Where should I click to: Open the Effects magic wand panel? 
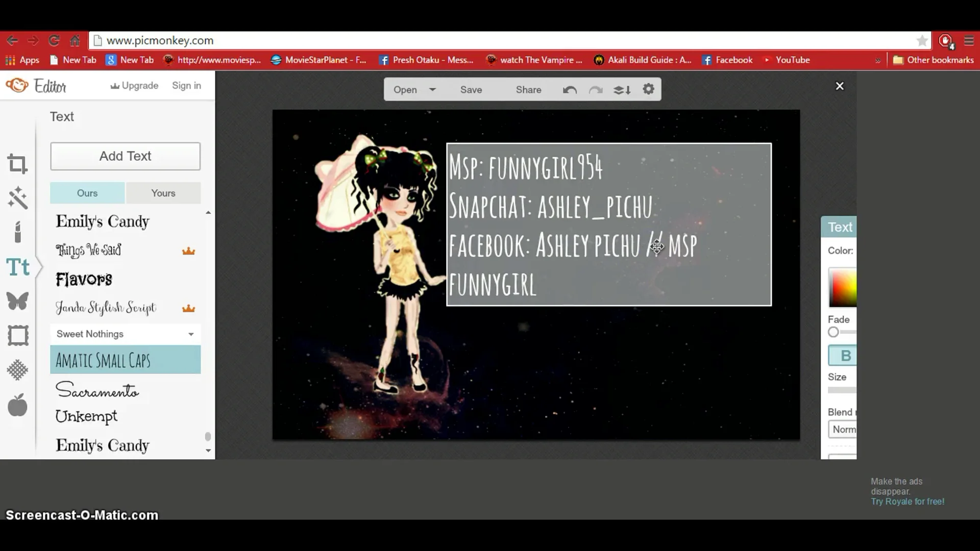tap(17, 198)
